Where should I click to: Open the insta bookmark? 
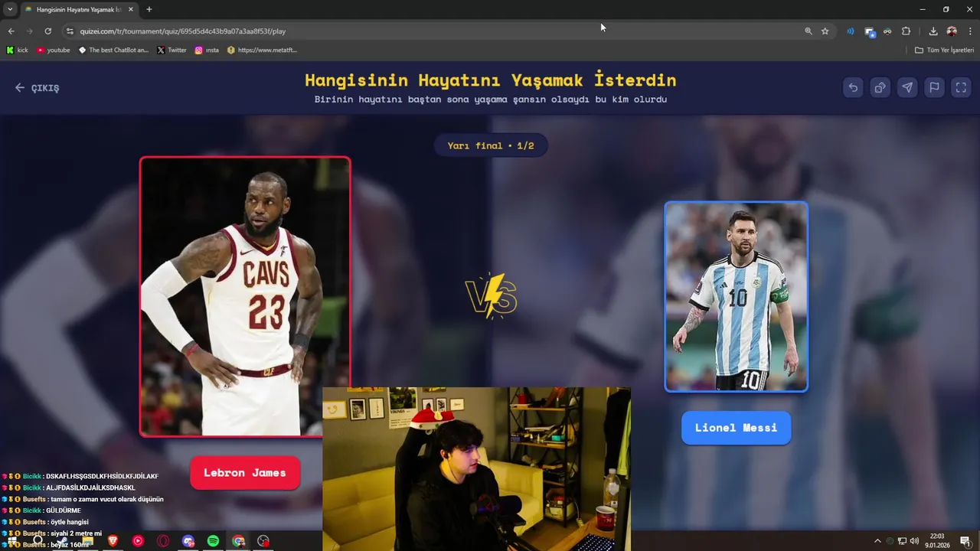(207, 50)
